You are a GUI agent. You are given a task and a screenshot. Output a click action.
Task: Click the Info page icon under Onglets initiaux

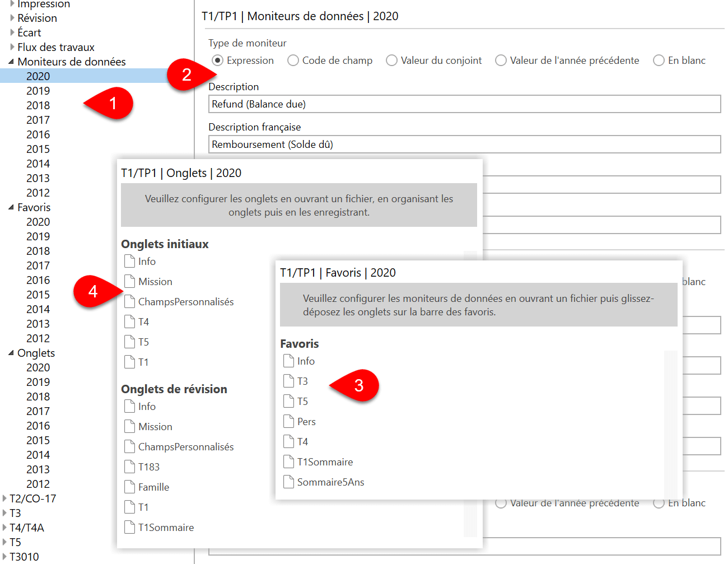[129, 262]
